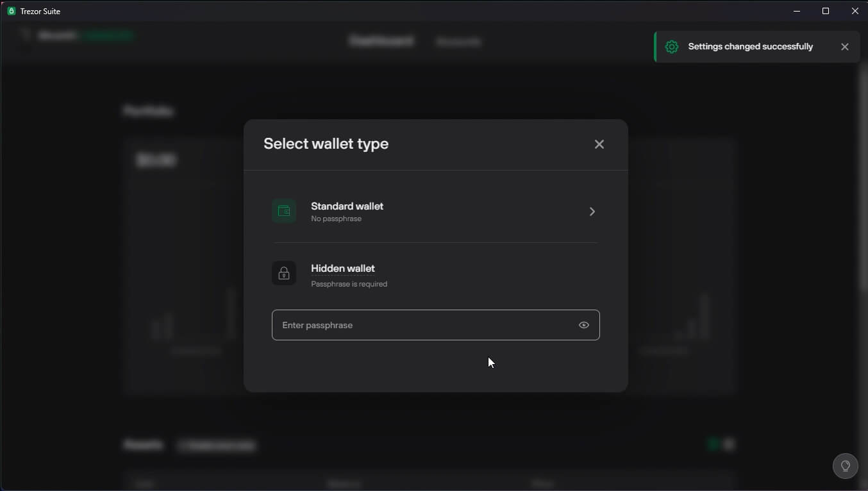Screen dimensions: 868x491
Task: Click the Hidden wallet lock icon
Action: 284,273
